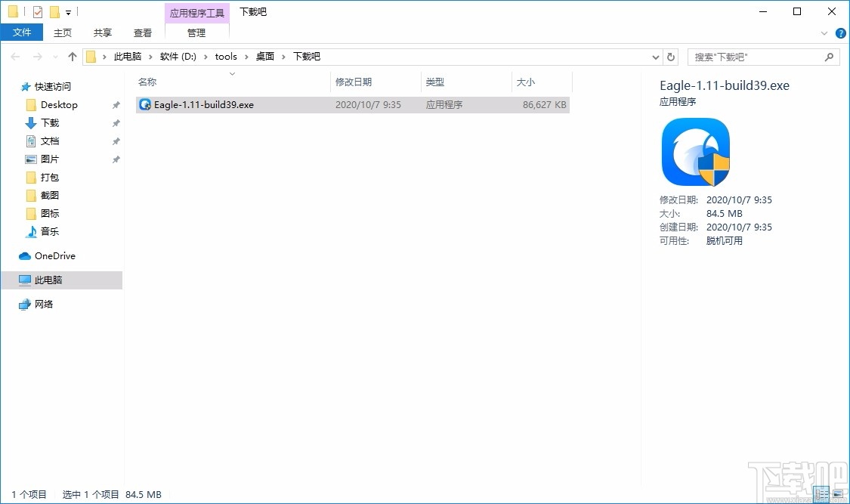Open 网络 from the sidebar
The width and height of the screenshot is (850, 504).
pyautogui.click(x=43, y=304)
